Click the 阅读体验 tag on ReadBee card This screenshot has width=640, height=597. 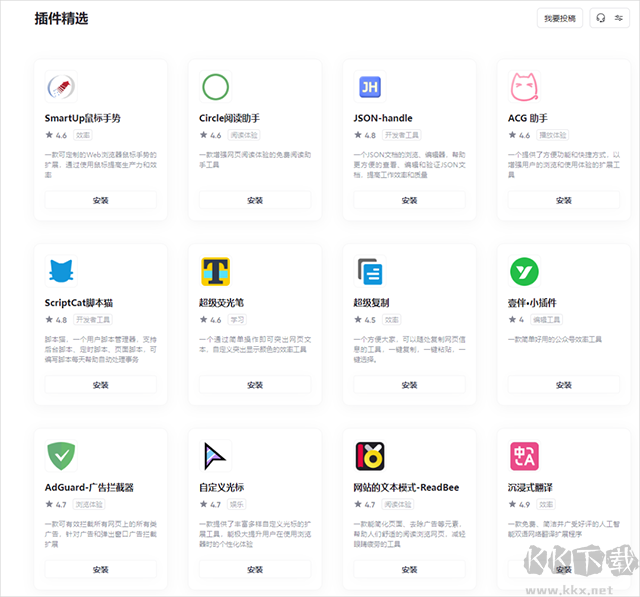(x=398, y=504)
